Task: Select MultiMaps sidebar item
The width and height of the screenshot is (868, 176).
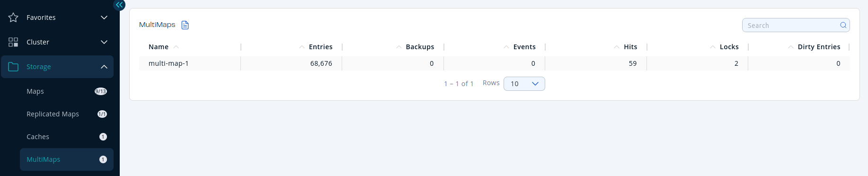Action: [x=66, y=159]
